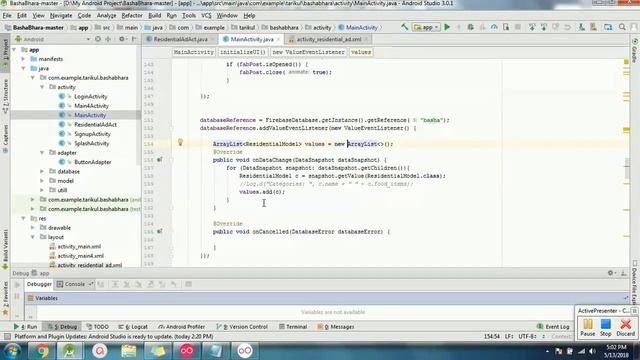Screen dimensions: 640x360
Task: Click the Android Studio taskbar icon
Action: pos(70,351)
